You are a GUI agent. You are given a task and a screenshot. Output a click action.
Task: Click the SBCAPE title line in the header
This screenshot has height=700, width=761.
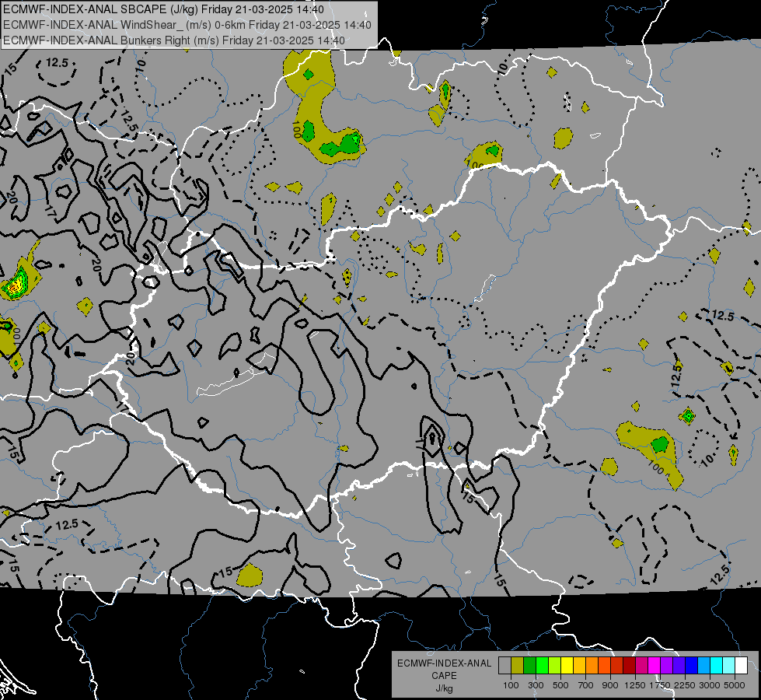pos(163,9)
